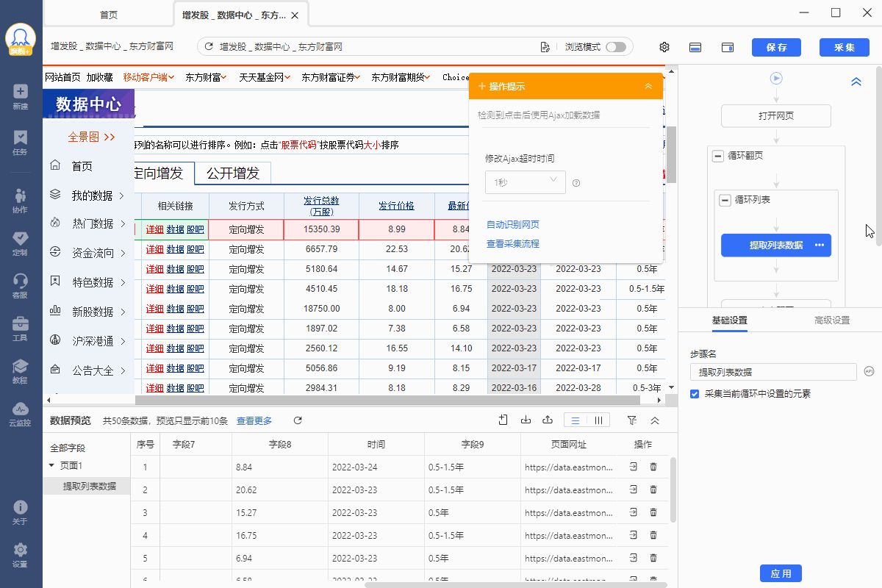The width and height of the screenshot is (882, 588).
Task: Click the user avatar logo icon
Action: coord(21,38)
